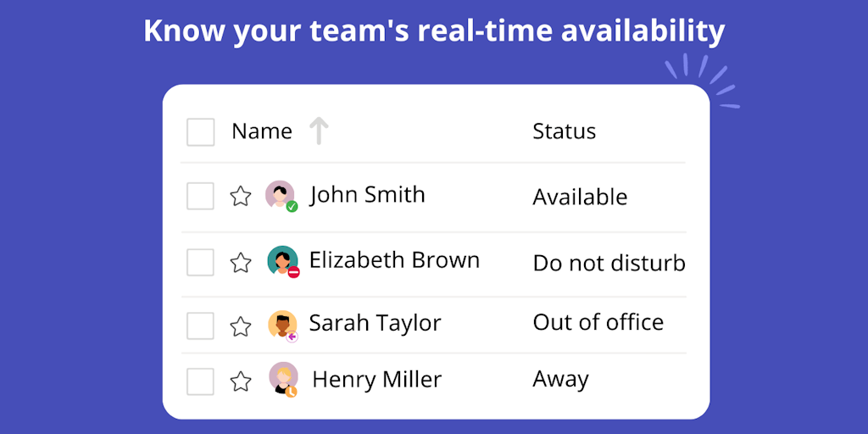The image size is (868, 434).
Task: Click the Do not disturb status text
Action: click(x=609, y=264)
